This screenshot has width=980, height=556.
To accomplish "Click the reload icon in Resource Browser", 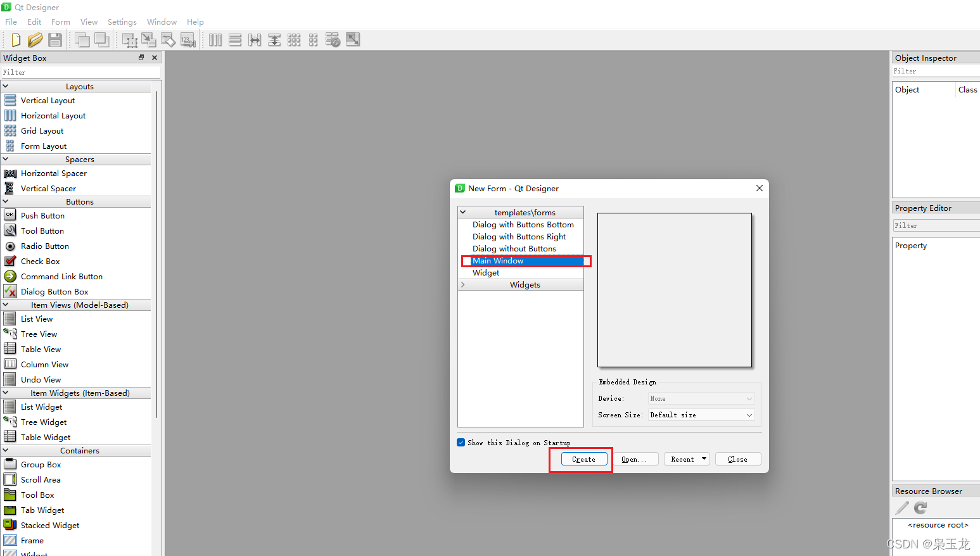I will (921, 508).
